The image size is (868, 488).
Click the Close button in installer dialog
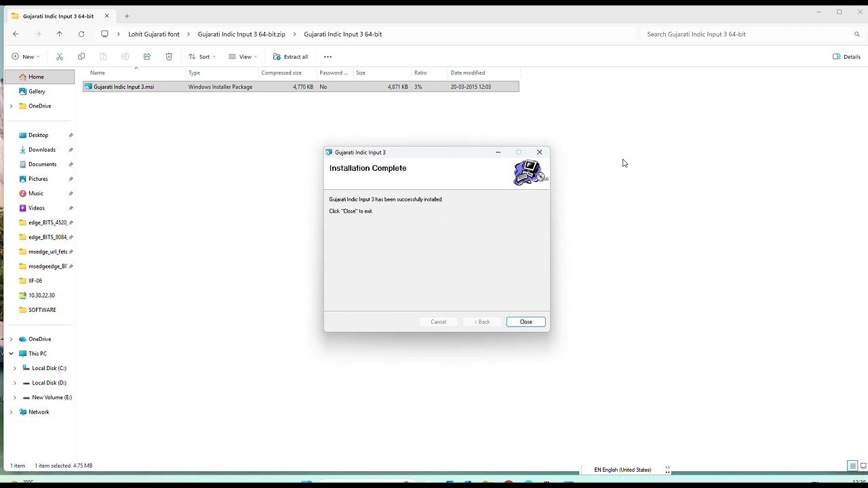point(526,322)
